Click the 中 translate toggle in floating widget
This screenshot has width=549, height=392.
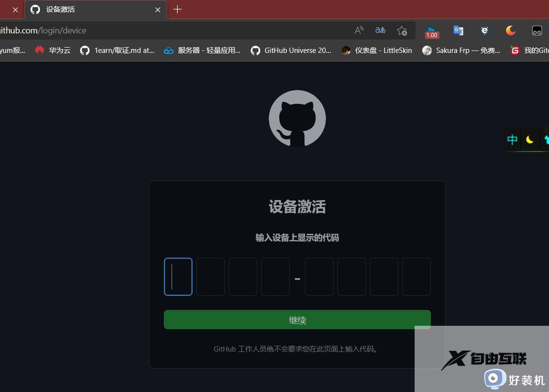(512, 140)
